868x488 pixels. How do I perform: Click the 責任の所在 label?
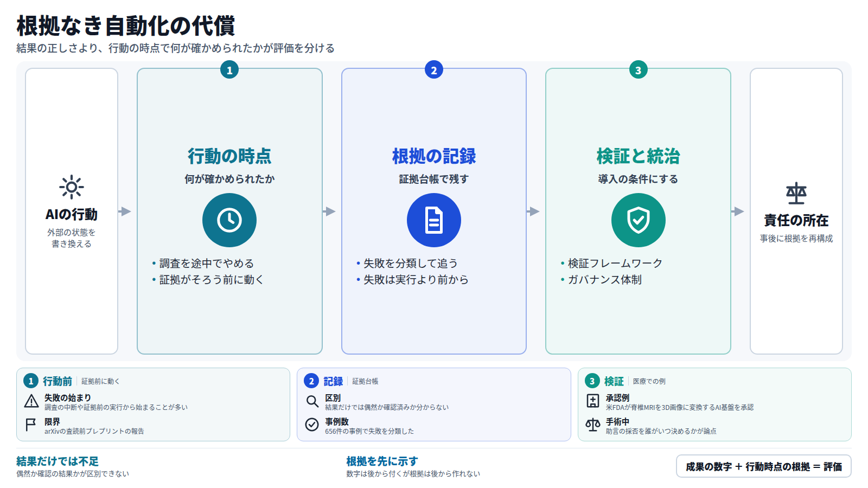pyautogui.click(x=796, y=221)
